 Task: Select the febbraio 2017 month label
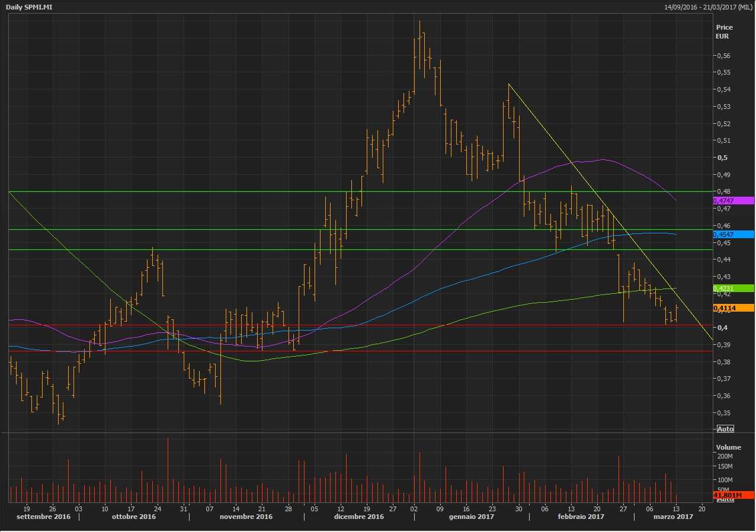[x=581, y=517]
